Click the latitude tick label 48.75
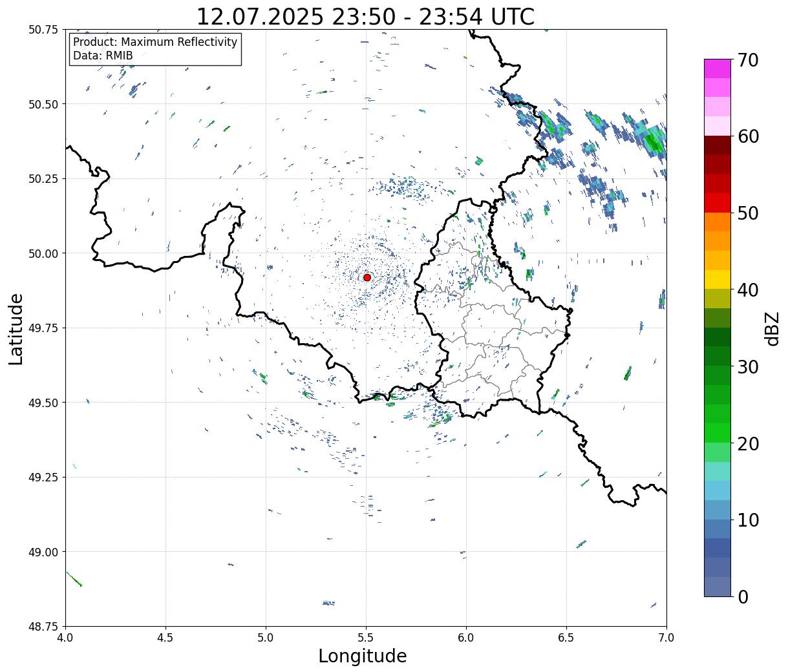 tap(45, 627)
